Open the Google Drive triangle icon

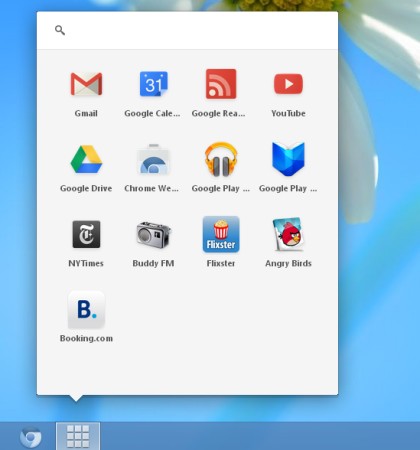click(86, 159)
